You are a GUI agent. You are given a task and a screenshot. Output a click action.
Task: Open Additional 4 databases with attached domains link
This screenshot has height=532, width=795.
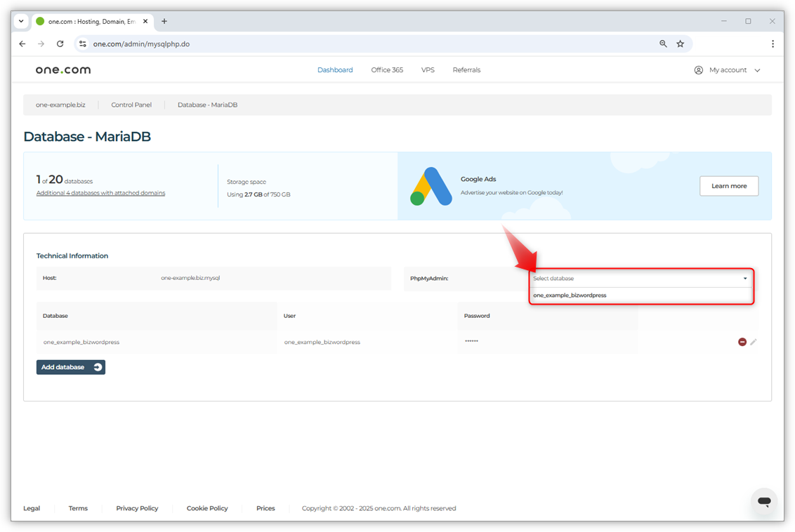(x=100, y=192)
